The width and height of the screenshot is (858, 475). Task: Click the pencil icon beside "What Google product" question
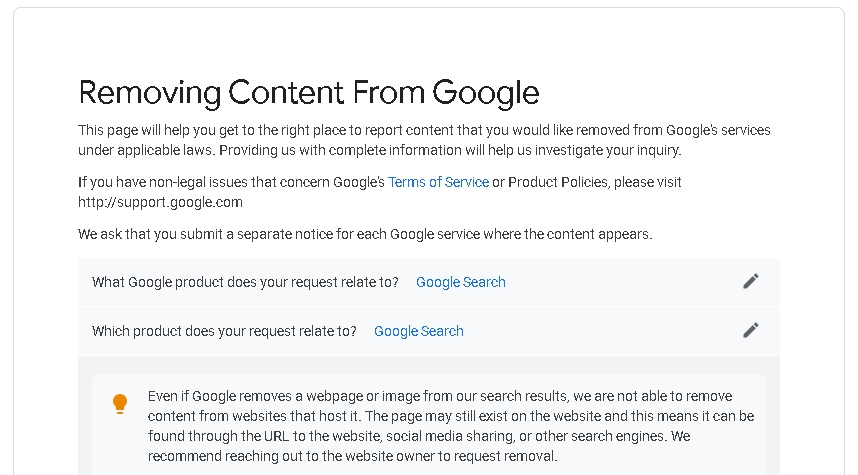tap(751, 282)
